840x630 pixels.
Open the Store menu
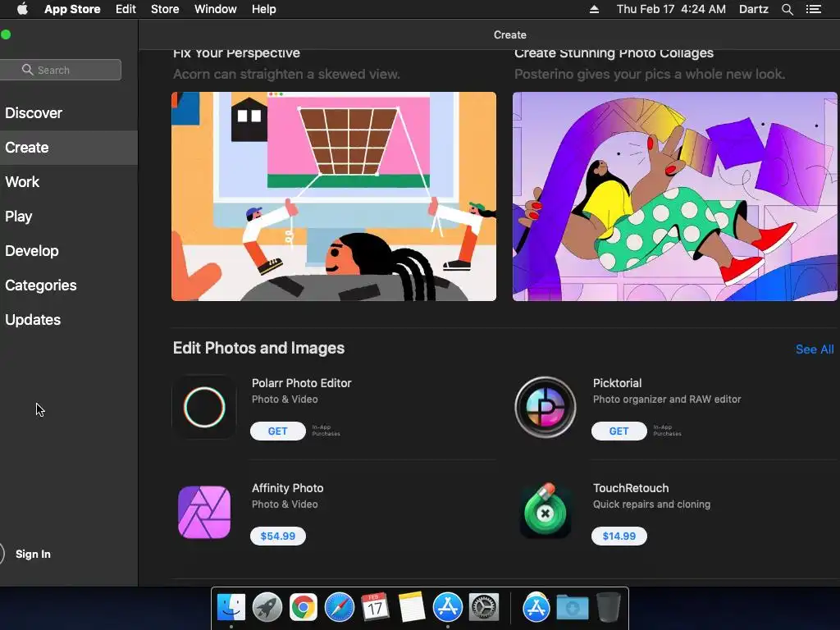click(x=165, y=9)
